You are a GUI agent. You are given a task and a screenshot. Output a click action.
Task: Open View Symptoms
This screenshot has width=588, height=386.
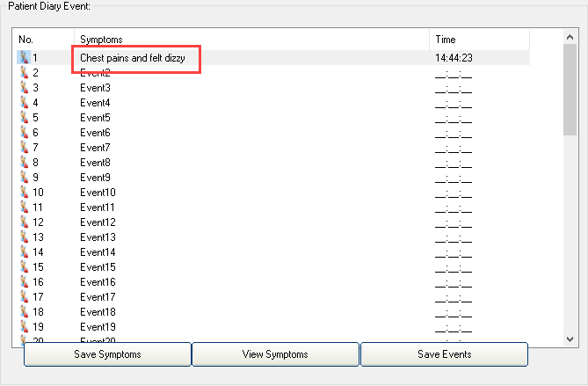pyautogui.click(x=275, y=354)
